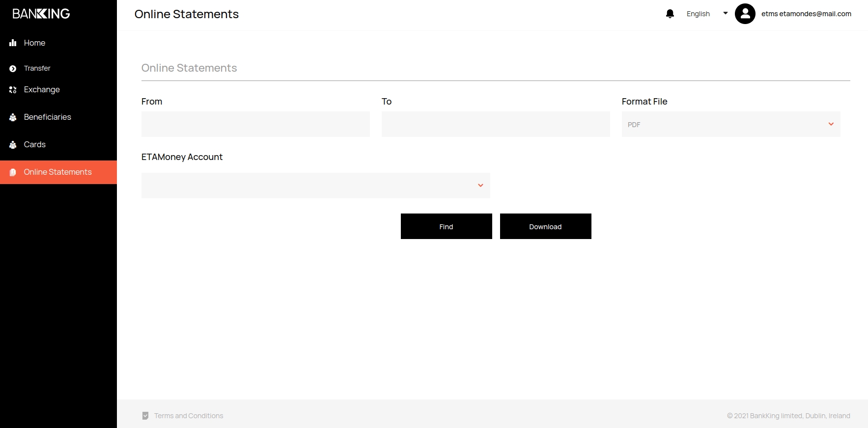Click the To date field
The image size is (868, 428).
click(x=496, y=124)
